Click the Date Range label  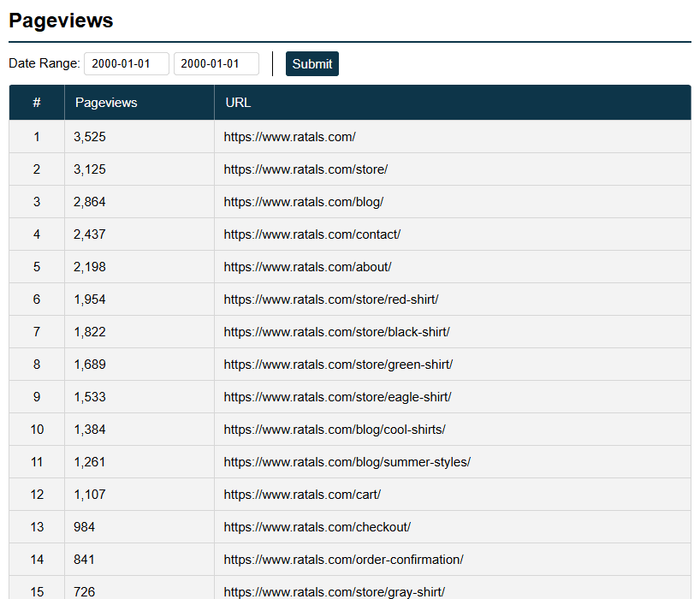tap(44, 63)
